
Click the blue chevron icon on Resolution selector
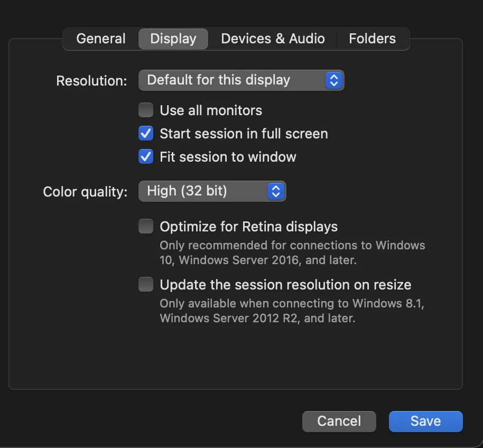coord(333,80)
